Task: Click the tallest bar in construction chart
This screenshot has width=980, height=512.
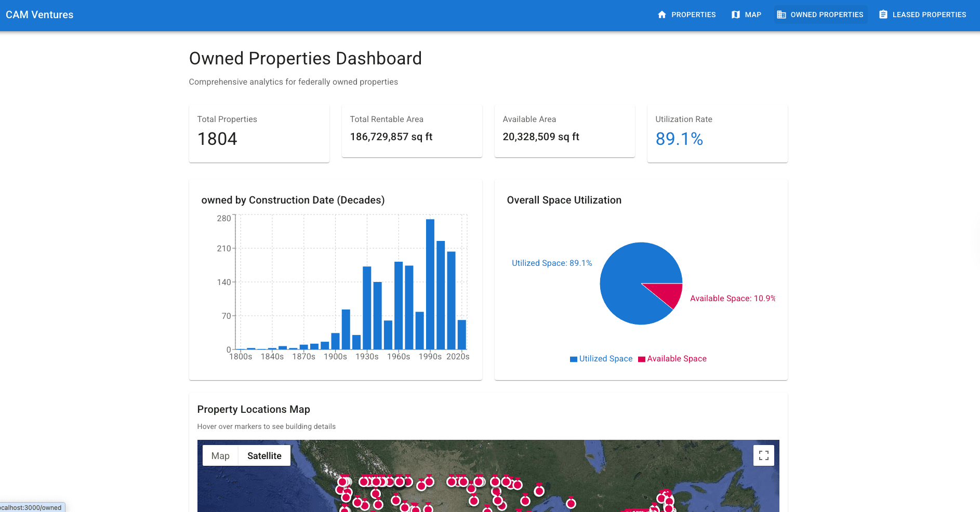Action: [x=430, y=284]
